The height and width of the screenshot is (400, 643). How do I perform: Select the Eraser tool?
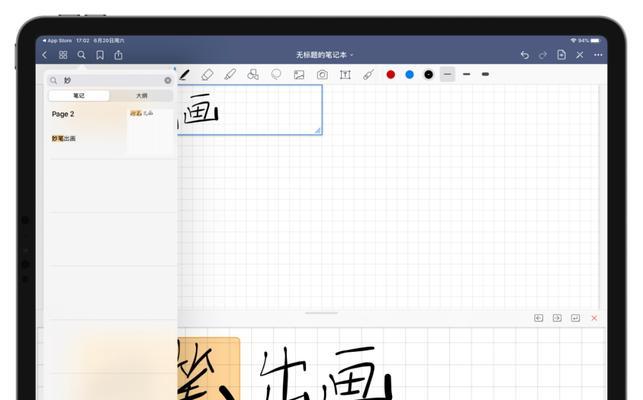[x=207, y=75]
